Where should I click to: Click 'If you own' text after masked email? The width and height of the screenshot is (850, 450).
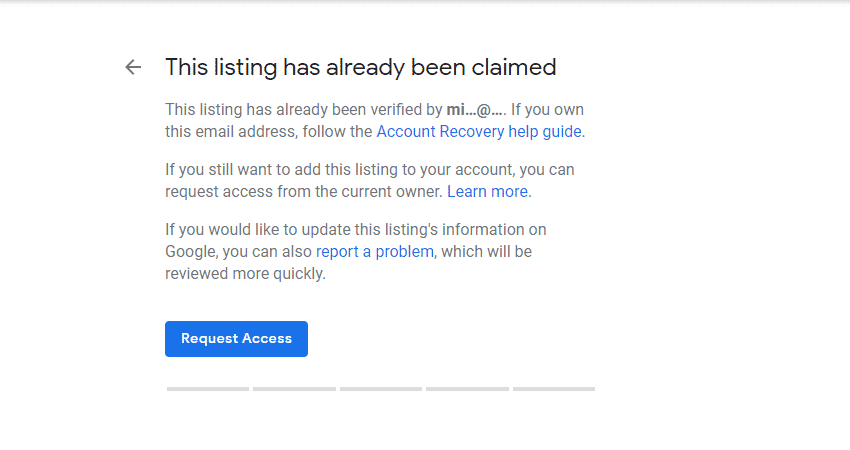point(547,109)
